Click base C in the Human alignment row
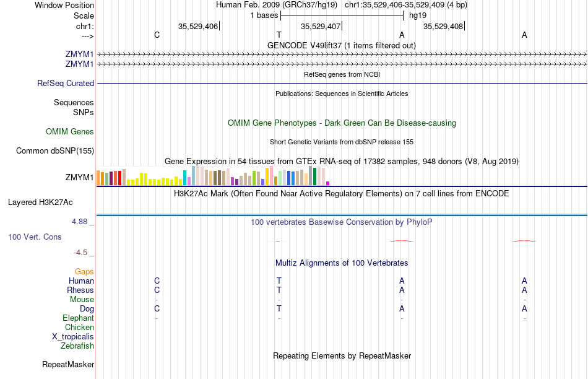The image size is (588, 379). [x=157, y=281]
